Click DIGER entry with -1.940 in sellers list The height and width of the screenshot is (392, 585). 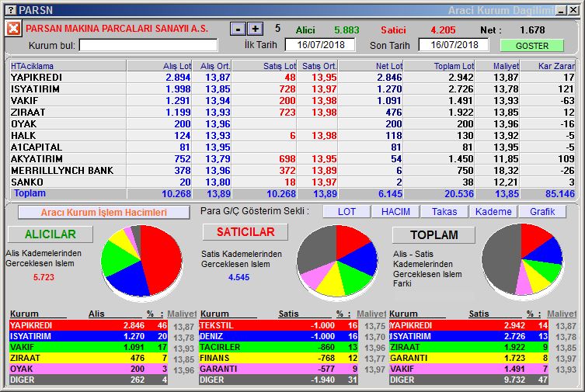click(279, 380)
